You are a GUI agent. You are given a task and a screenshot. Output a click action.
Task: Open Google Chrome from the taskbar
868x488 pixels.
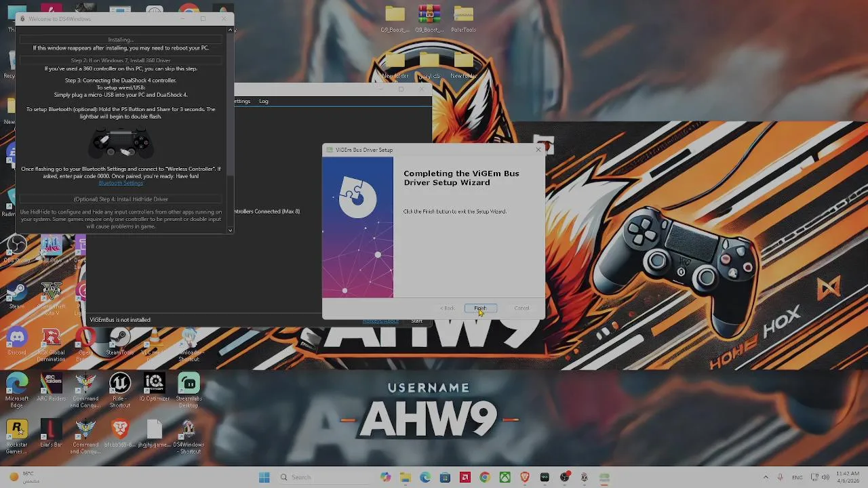[485, 477]
